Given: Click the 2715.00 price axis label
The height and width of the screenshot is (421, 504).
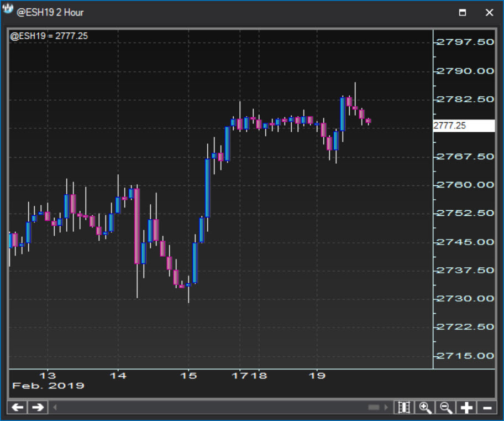Looking at the screenshot, I should coord(465,356).
